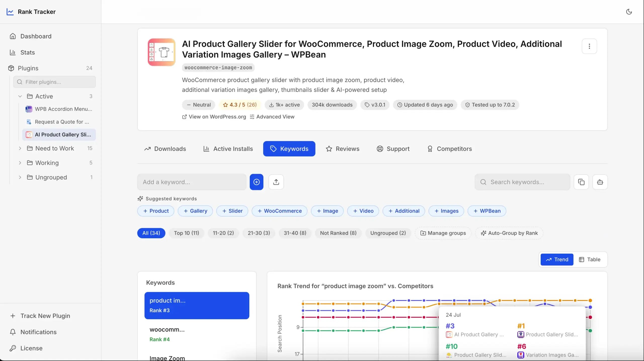Viewport: 644px width, 361px height.
Task: Add suggested keyword Product
Action: coord(156,211)
